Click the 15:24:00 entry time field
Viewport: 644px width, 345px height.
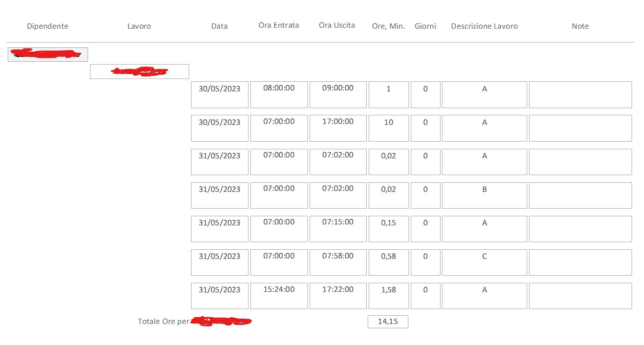pyautogui.click(x=279, y=295)
